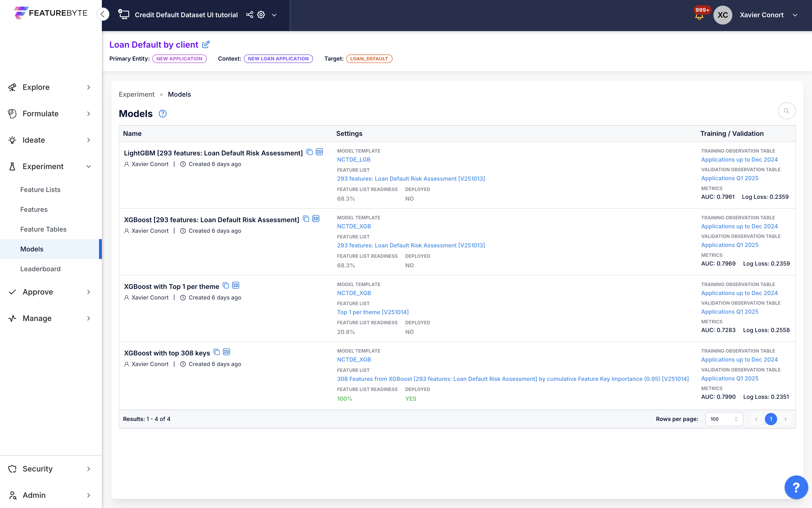Click the edit pencil next to Loan Default by client
812x508 pixels.
pyautogui.click(x=206, y=44)
